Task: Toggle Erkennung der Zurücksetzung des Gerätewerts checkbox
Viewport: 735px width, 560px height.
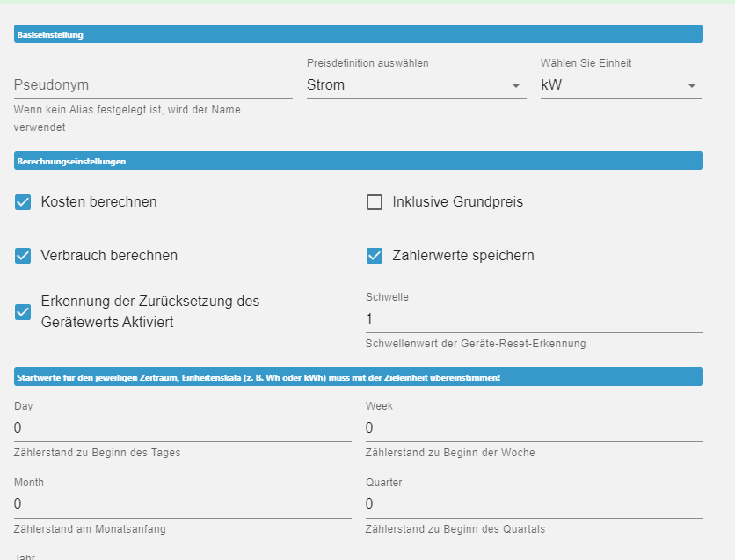Action: point(23,311)
